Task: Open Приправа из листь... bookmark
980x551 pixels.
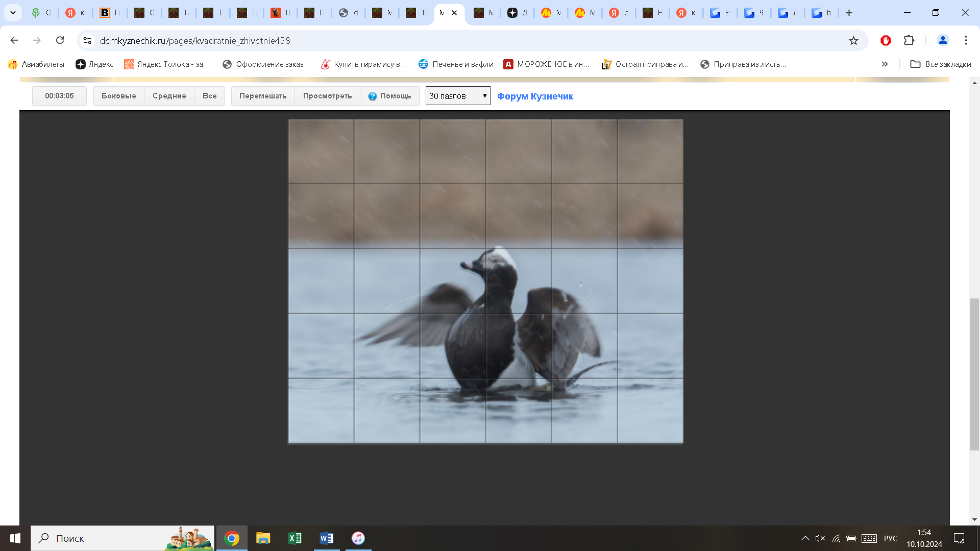Action: pyautogui.click(x=743, y=64)
